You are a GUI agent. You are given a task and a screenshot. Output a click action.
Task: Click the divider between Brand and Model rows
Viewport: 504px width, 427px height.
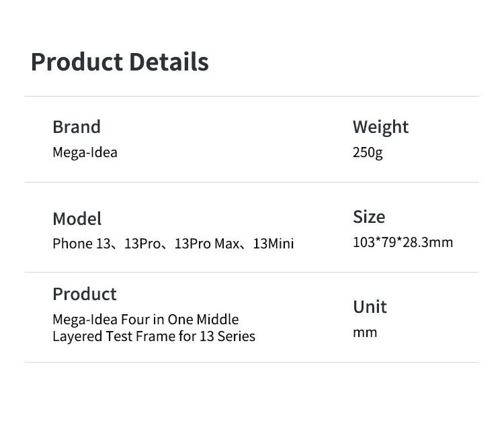point(252,182)
